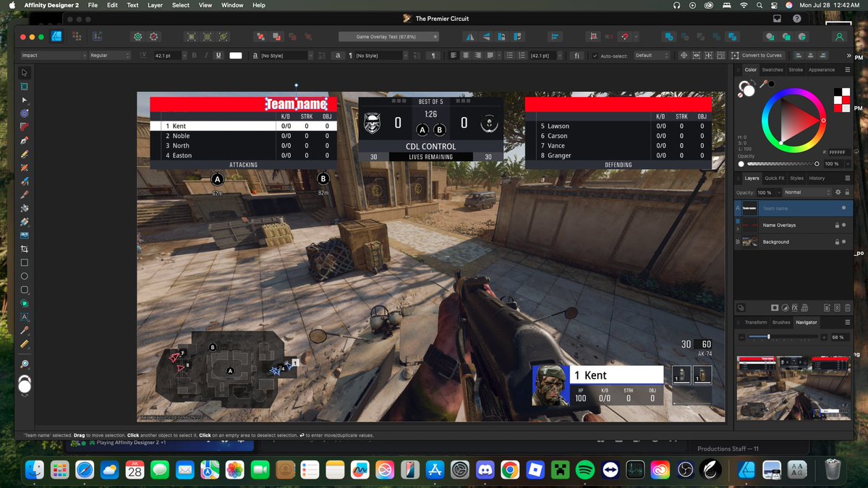This screenshot has width=868, height=488.
Task: Toggle italic text formatting
Action: (206, 55)
